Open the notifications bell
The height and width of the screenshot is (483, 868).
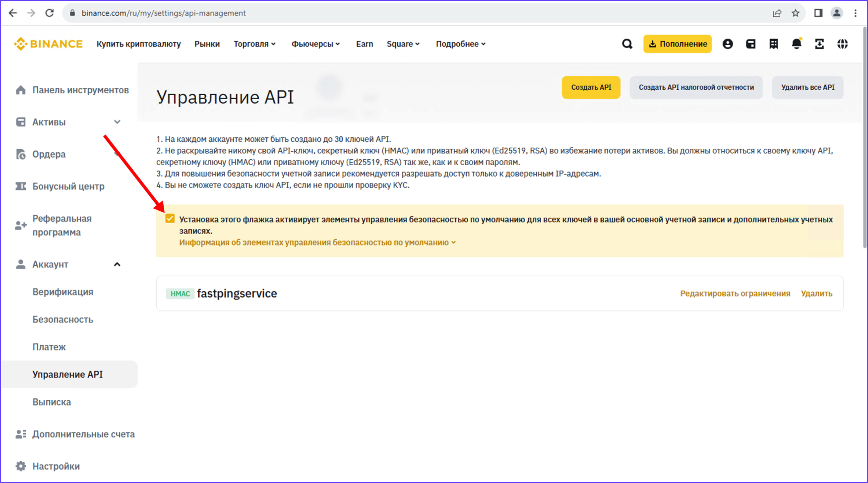[796, 44]
